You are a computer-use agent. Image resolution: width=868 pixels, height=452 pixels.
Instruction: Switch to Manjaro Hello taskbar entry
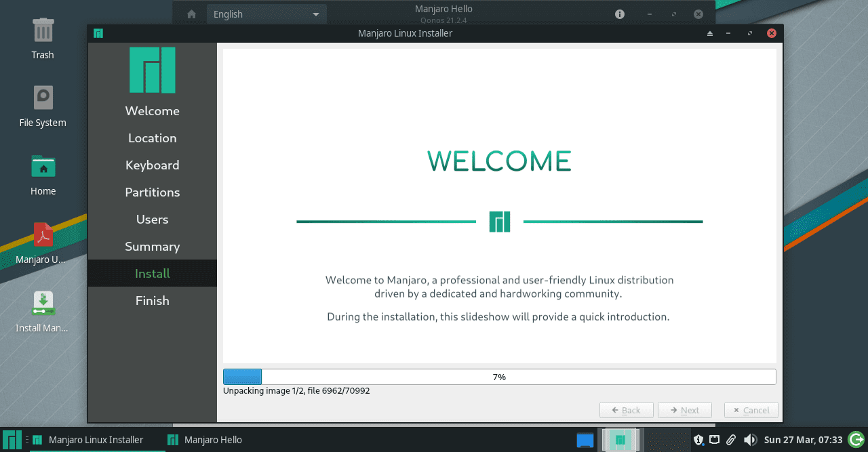205,440
